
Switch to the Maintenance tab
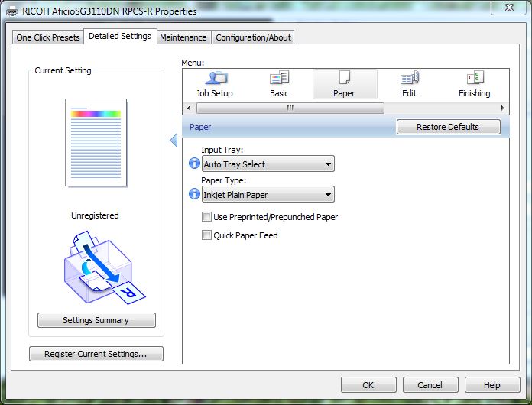coord(183,37)
